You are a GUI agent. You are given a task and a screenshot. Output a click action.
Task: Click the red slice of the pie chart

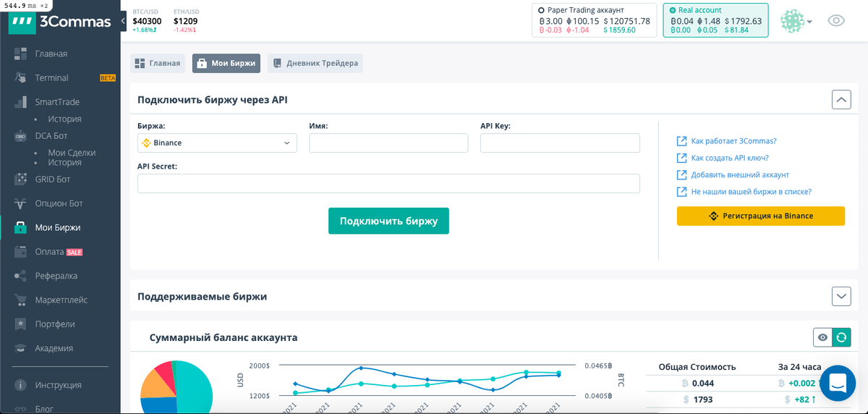pos(166,371)
